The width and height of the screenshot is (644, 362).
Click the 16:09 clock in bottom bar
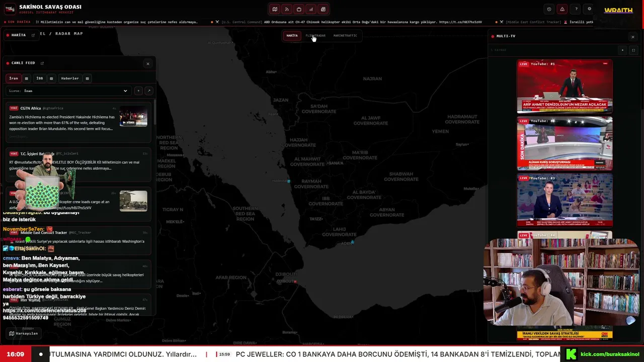point(15,354)
